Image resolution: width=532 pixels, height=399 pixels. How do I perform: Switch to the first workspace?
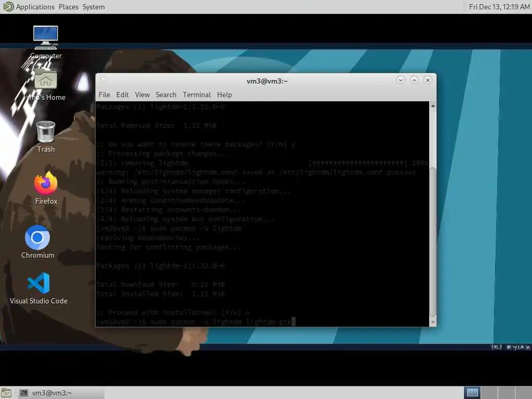pyautogui.click(x=472, y=393)
